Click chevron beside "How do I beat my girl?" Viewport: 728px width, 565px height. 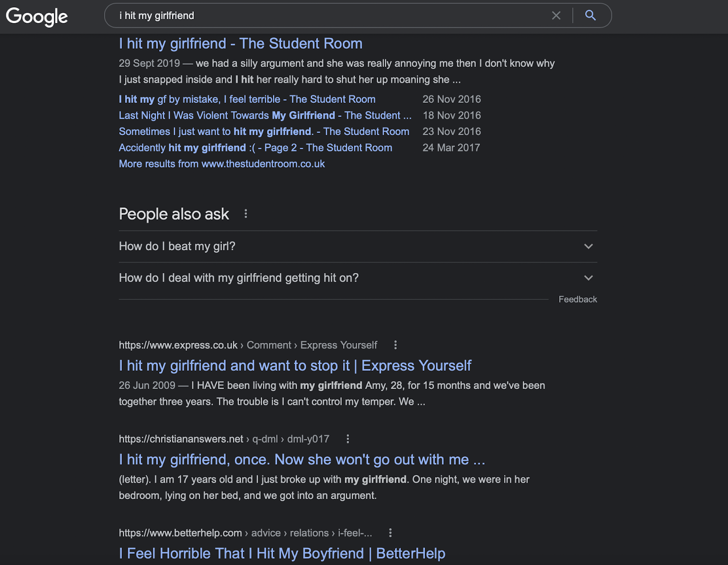pyautogui.click(x=588, y=246)
